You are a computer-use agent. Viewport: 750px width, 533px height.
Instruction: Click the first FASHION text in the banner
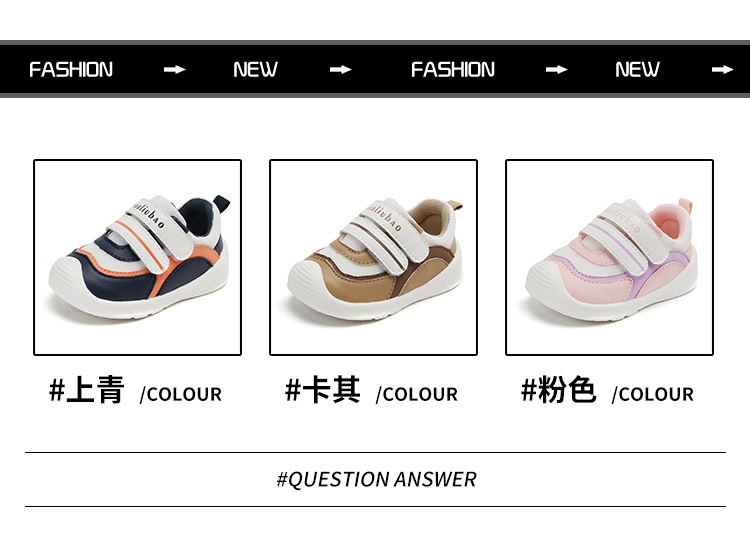71,70
